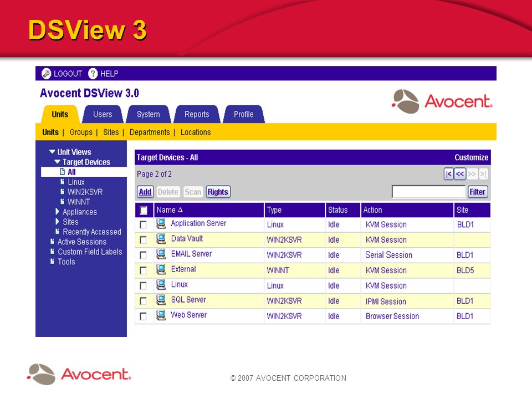Click the Avocent logo in application header
The height and width of the screenshot is (399, 532).
click(x=442, y=101)
